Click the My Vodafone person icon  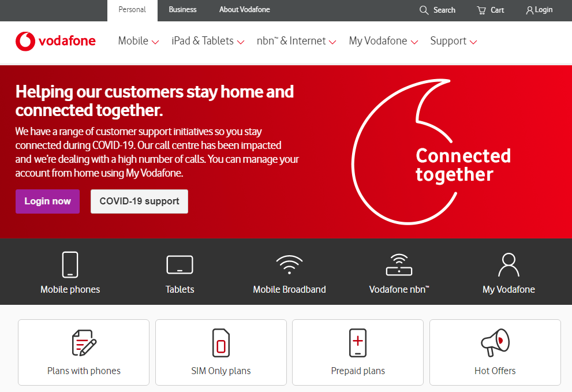point(509,264)
